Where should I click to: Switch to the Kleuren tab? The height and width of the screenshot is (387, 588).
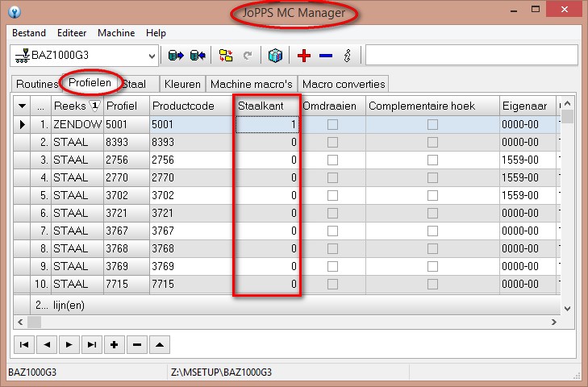[x=182, y=84]
